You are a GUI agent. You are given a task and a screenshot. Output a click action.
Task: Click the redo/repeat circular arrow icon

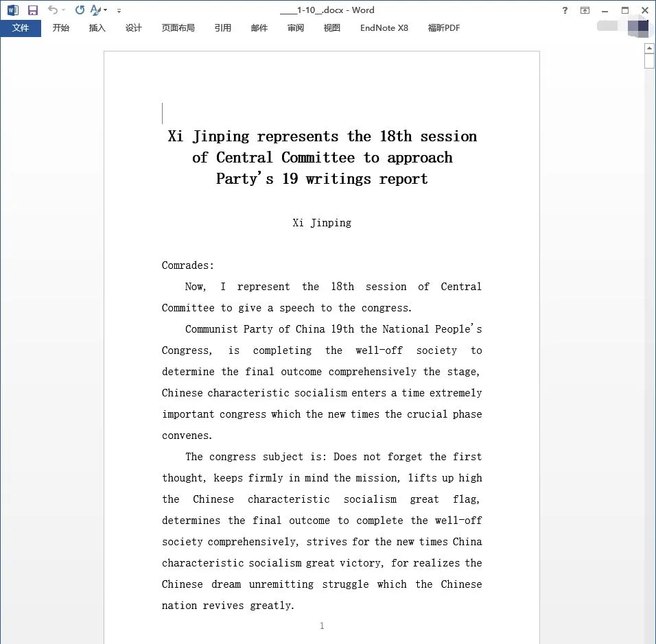[80, 10]
